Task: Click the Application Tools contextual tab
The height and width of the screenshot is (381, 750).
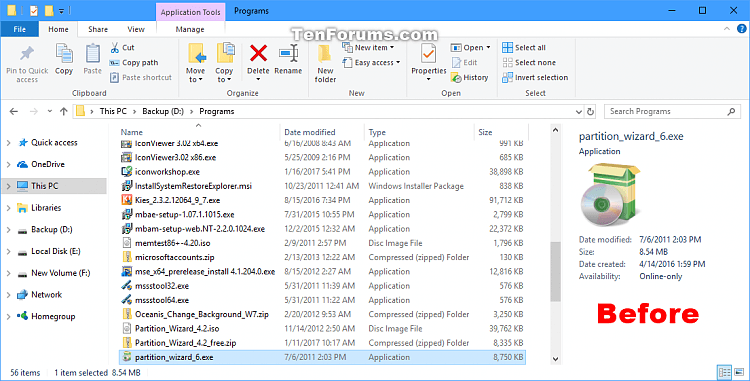Action: click(x=190, y=12)
